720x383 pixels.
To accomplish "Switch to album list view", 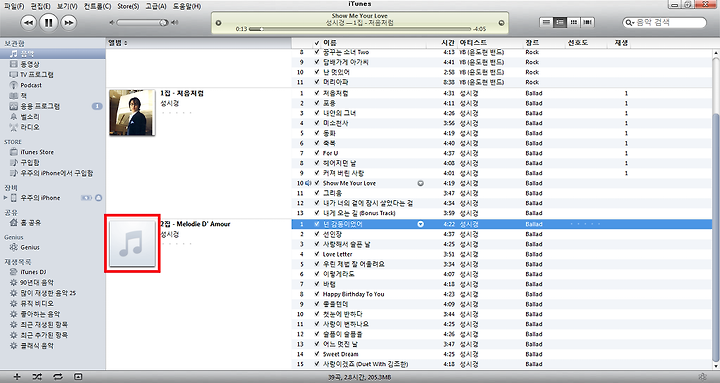I will [x=560, y=22].
